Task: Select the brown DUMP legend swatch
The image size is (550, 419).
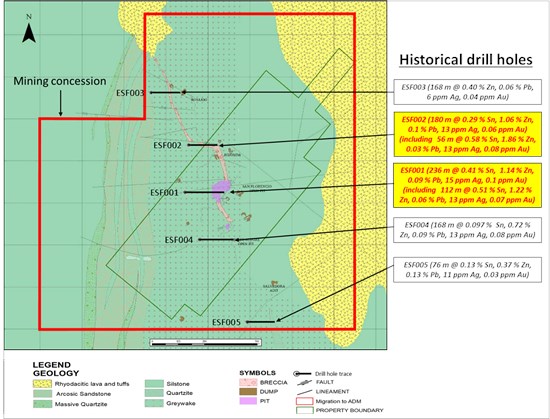Action: pyautogui.click(x=248, y=392)
